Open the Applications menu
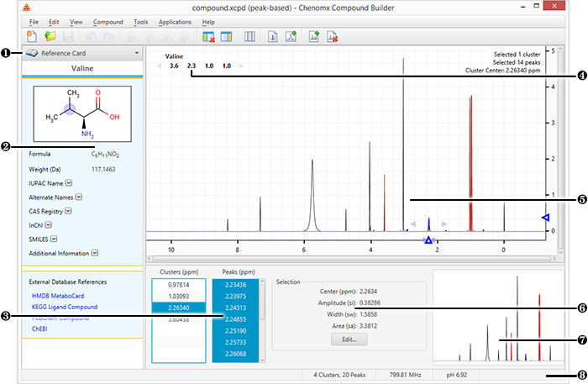The height and width of the screenshot is (384, 588). click(175, 21)
